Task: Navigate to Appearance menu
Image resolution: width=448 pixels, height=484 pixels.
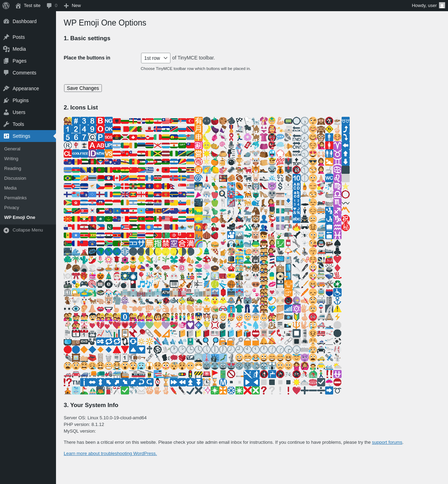Action: point(28,88)
